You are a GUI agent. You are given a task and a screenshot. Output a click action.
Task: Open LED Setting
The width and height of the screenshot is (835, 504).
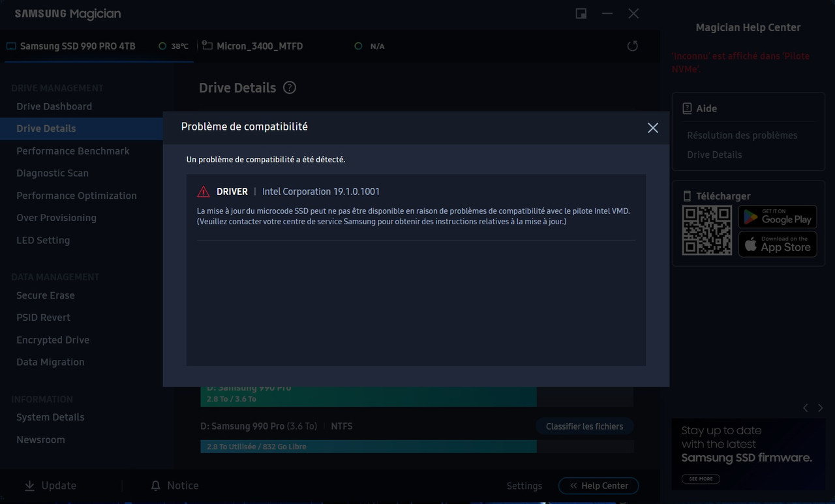43,240
